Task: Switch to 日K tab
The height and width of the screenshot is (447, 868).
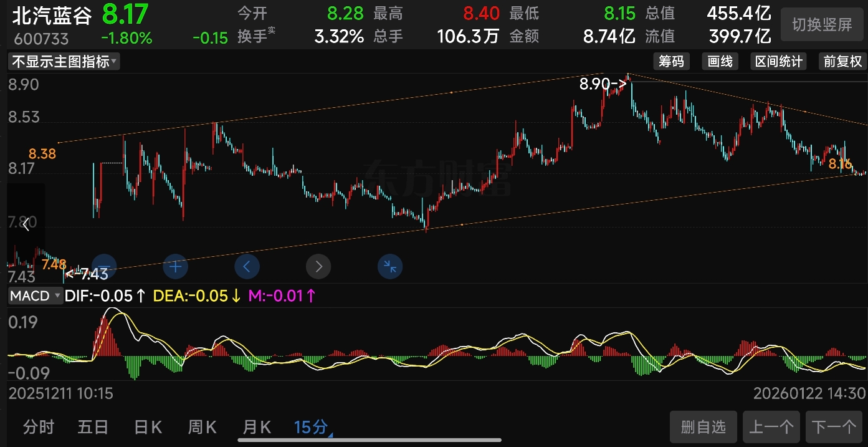Action: [148, 427]
